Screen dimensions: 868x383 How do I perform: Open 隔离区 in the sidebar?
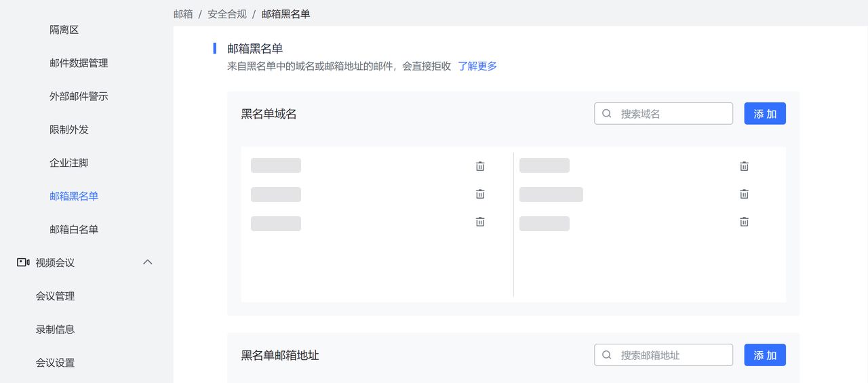tap(64, 30)
